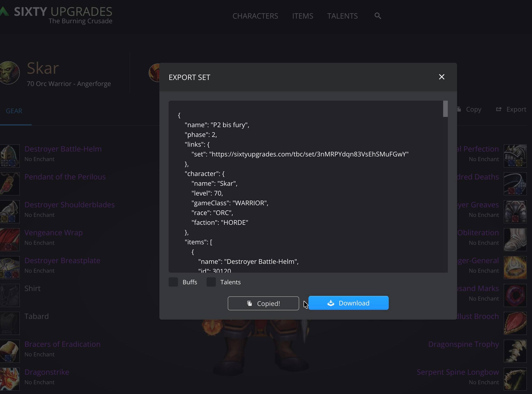Click the "P2 bis fury" name line

tap(217, 125)
